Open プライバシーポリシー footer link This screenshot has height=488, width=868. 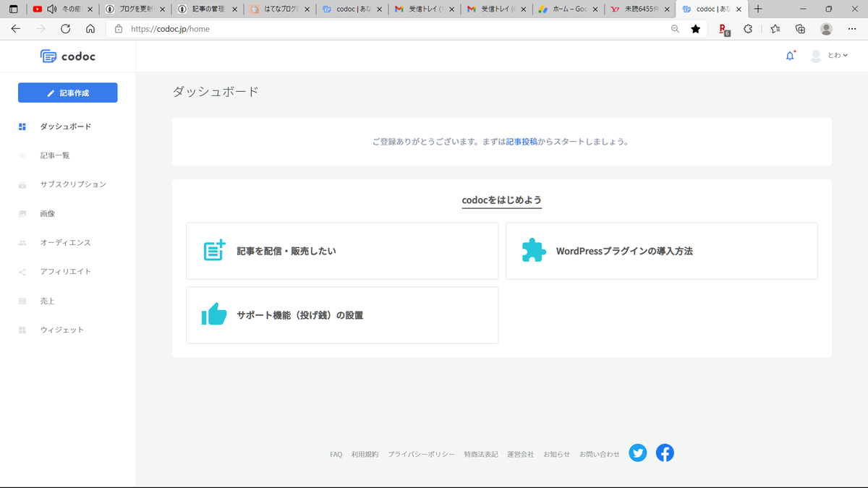coord(421,454)
